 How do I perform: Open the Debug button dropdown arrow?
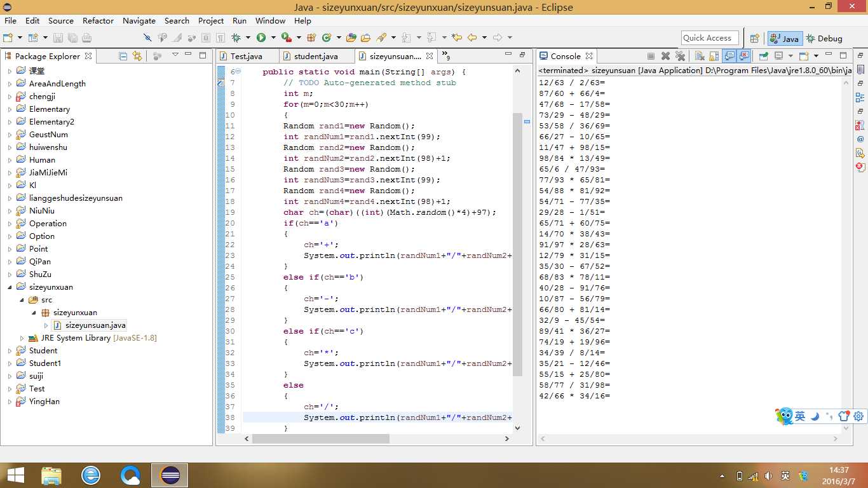[247, 37]
